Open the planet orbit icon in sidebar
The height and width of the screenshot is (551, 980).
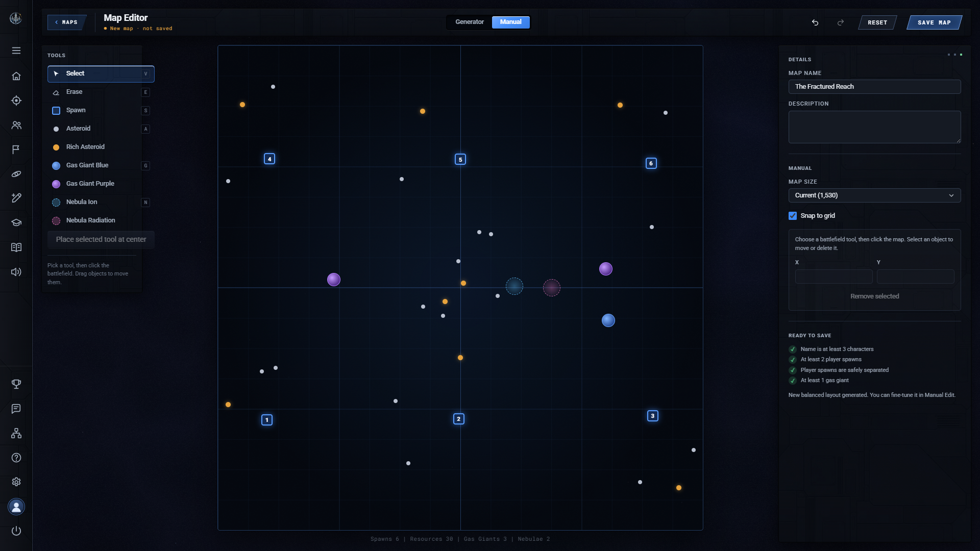pyautogui.click(x=16, y=174)
